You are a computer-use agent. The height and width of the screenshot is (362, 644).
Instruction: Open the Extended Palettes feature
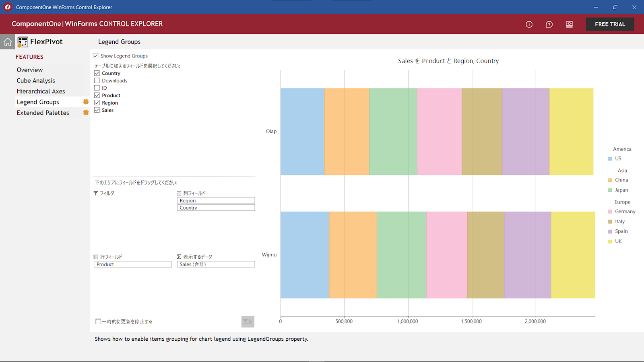tap(43, 113)
